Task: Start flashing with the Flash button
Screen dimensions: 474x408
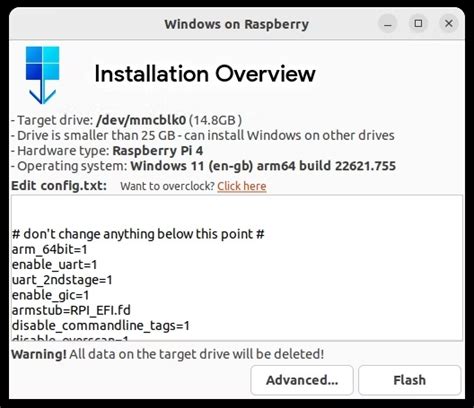Action: [410, 380]
